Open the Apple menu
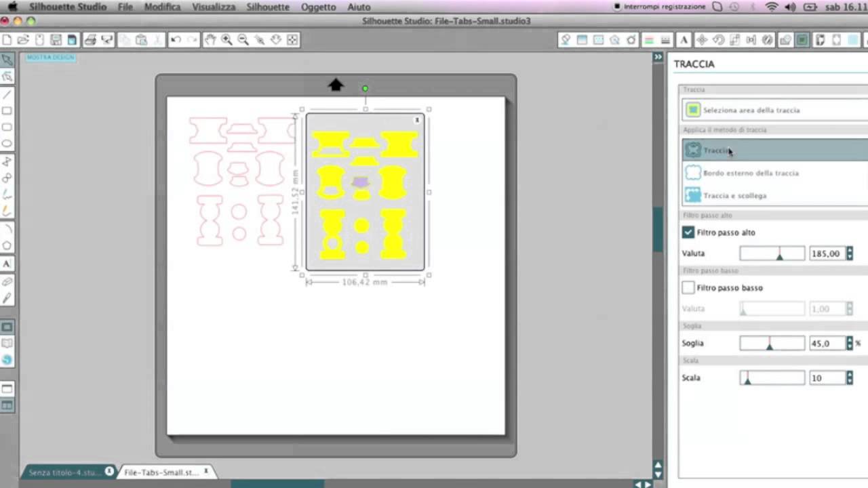Screen dimensions: 868x488 12,7
